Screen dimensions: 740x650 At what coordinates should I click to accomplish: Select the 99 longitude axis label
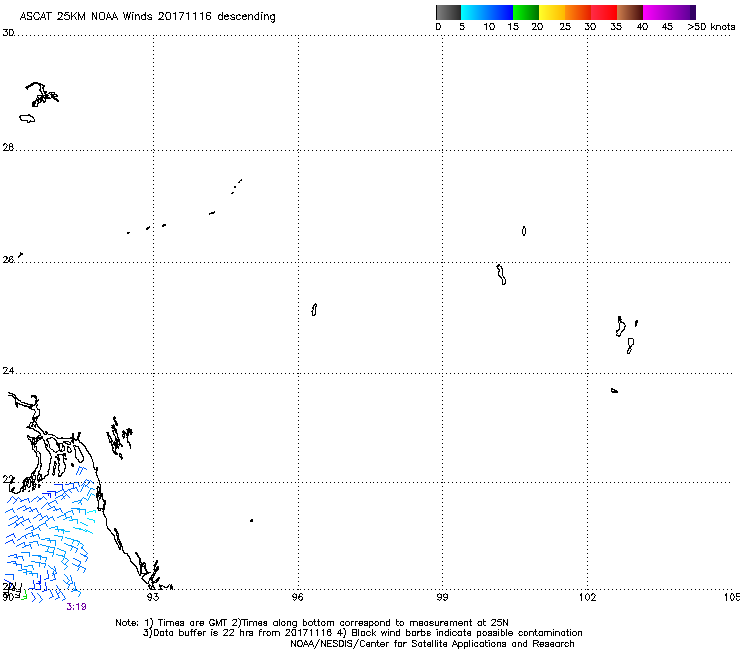tap(443, 597)
